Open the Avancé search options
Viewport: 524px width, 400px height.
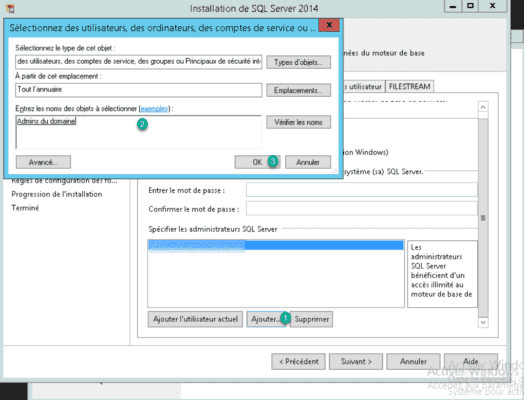click(43, 162)
